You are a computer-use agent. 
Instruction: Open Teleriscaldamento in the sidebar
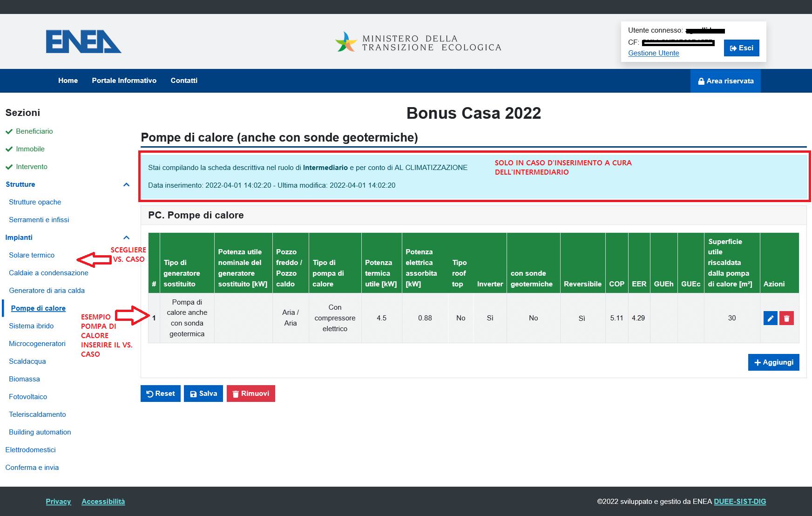pyautogui.click(x=37, y=414)
